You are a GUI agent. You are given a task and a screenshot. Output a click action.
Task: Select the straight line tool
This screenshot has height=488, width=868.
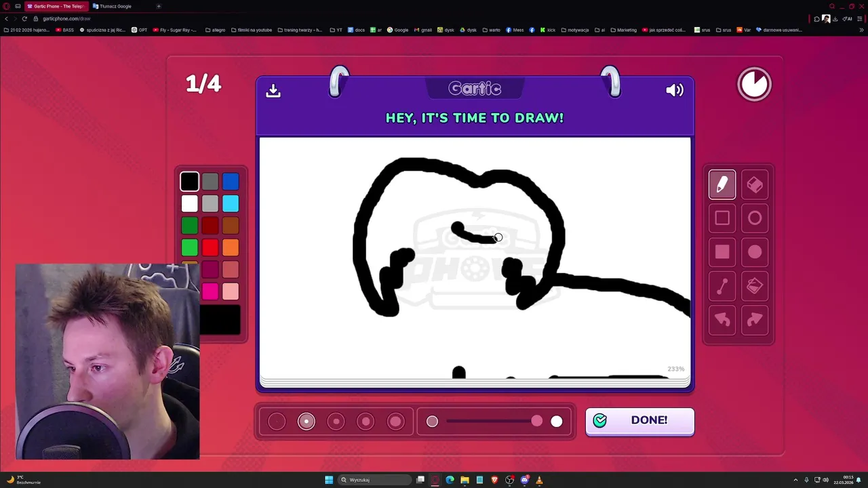click(722, 286)
